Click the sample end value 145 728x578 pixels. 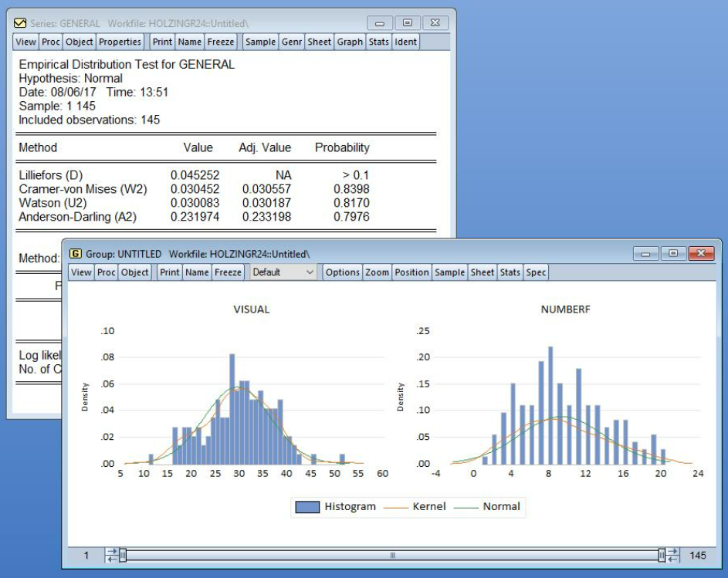click(x=697, y=556)
